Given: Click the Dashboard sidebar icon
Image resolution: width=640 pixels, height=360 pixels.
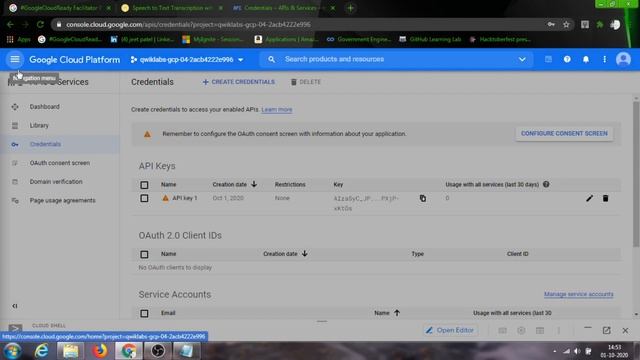Looking at the screenshot, I should (x=15, y=107).
